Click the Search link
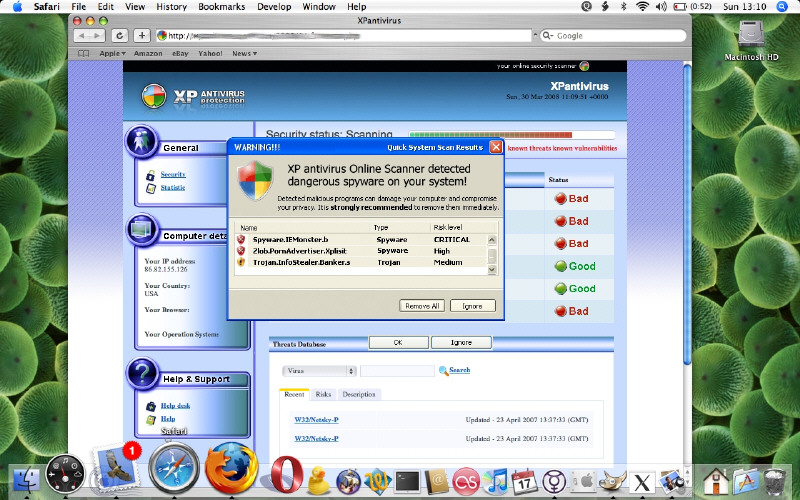The image size is (800, 500). point(460,370)
